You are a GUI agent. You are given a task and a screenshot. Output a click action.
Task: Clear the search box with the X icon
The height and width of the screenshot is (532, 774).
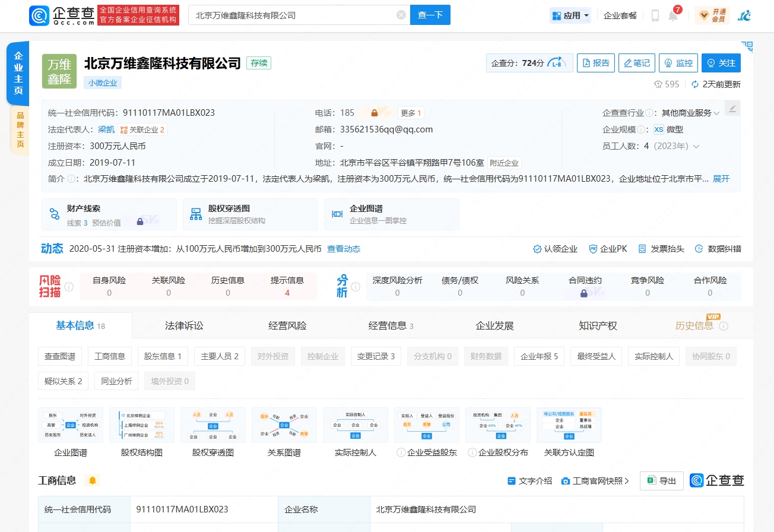401,15
